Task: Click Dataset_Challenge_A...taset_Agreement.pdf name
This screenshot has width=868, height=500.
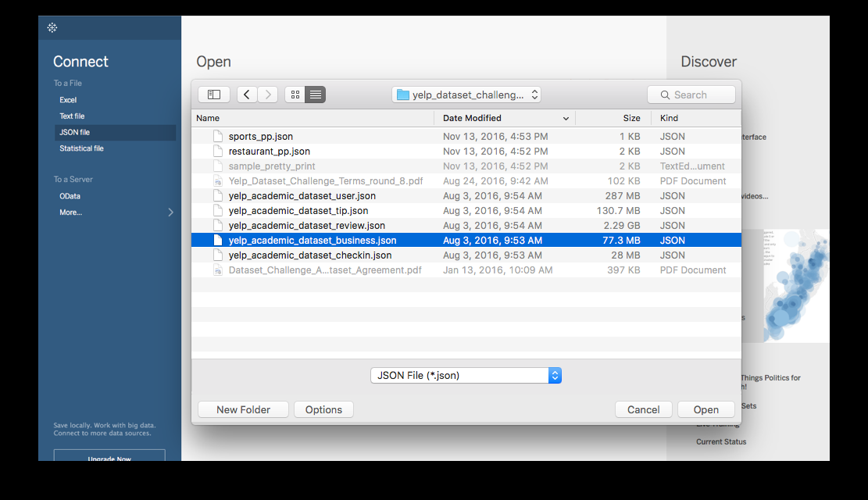Action: click(325, 270)
